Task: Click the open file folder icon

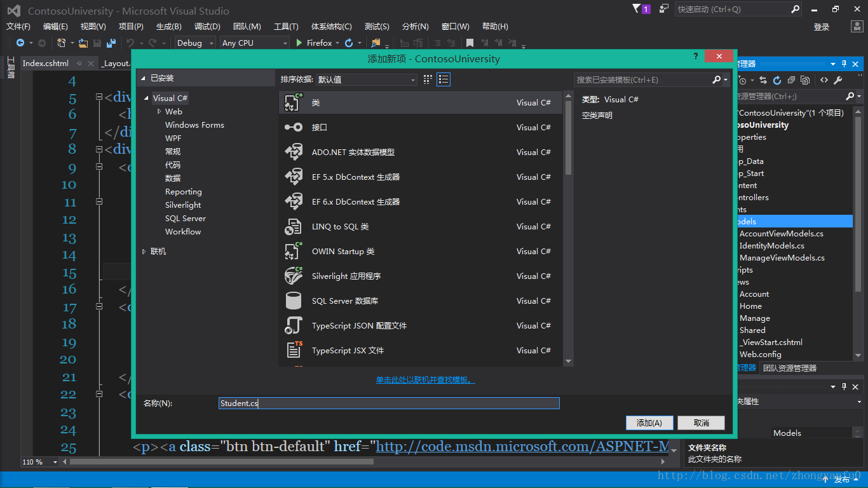Action: coord(83,43)
